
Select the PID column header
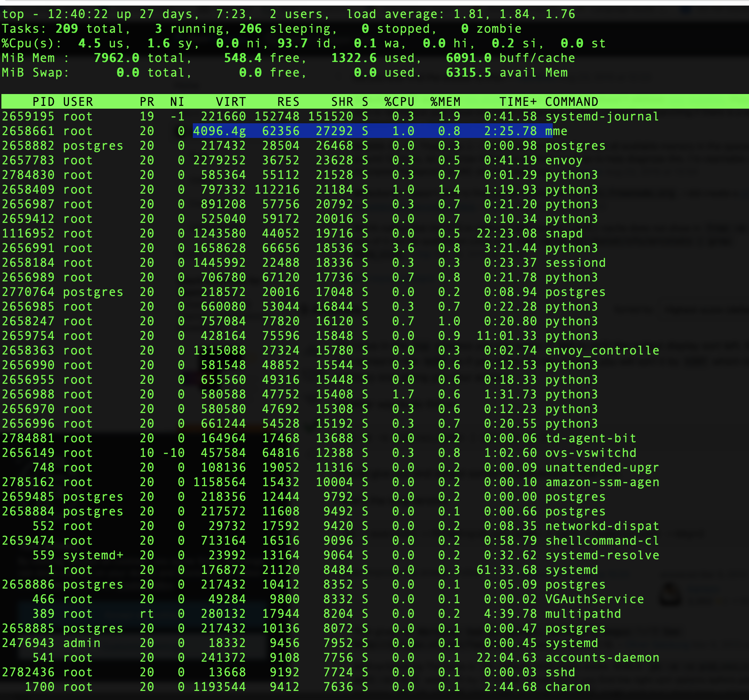coord(43,101)
